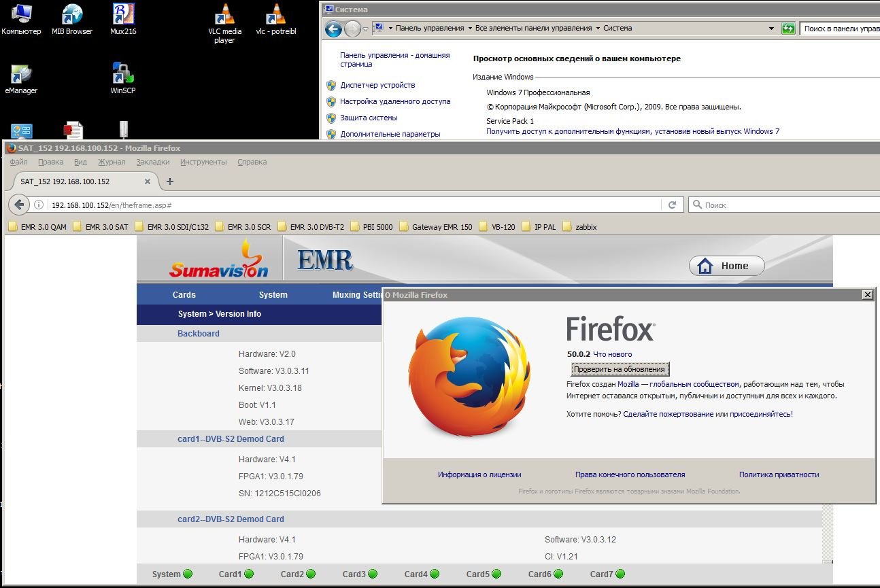Open the 'EMR 3.0 SAT' bookmark folder
This screenshot has height=588, width=880.
pyautogui.click(x=101, y=227)
